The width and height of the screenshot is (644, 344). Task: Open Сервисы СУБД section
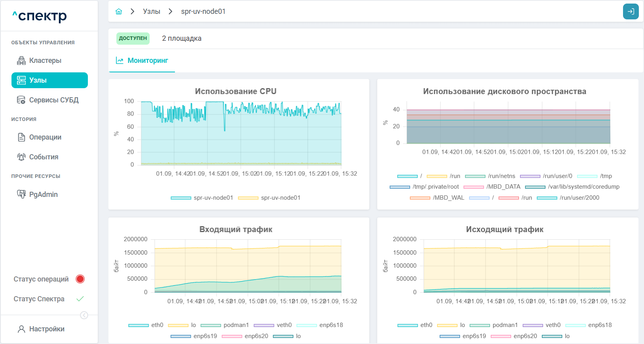tap(49, 100)
